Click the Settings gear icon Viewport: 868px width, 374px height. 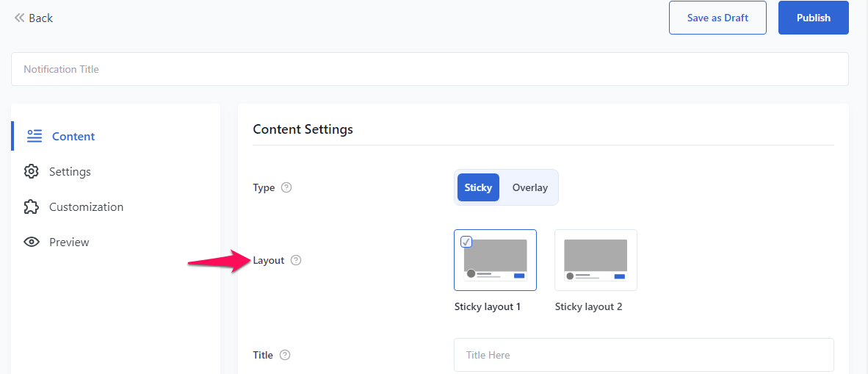pos(32,172)
